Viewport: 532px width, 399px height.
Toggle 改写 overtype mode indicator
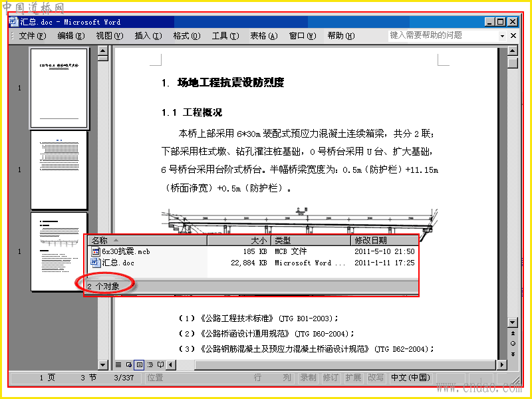coord(376,378)
